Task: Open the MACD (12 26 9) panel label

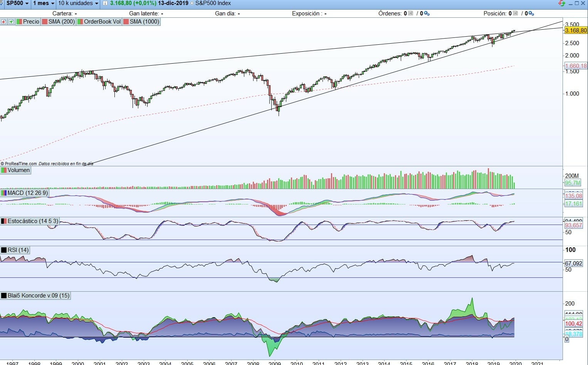Action: click(25, 193)
